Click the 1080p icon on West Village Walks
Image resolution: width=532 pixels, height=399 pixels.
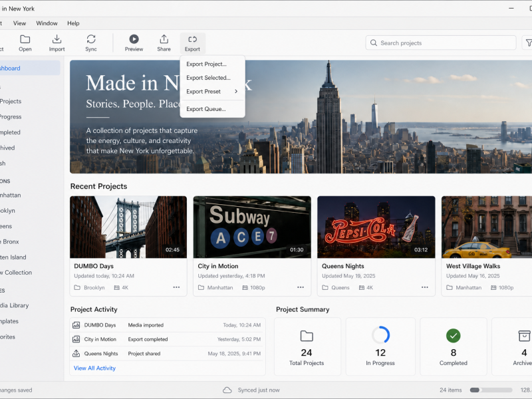coord(493,287)
